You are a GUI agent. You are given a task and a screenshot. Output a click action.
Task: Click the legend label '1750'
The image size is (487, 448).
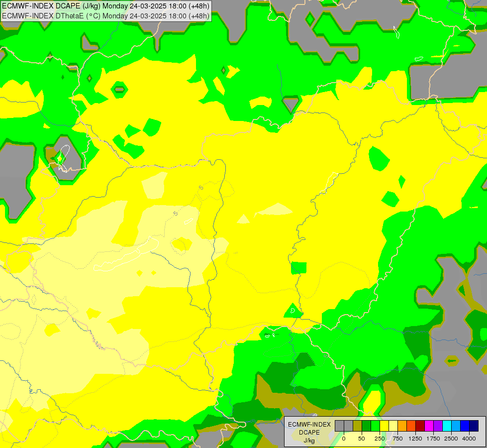pyautogui.click(x=433, y=439)
